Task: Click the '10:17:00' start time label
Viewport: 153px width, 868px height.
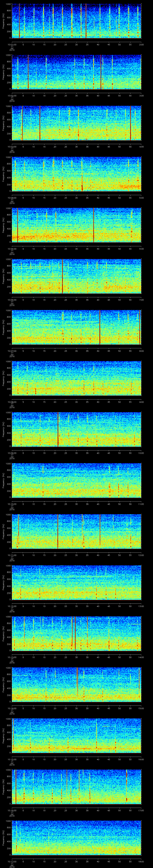Action: [12, 861]
